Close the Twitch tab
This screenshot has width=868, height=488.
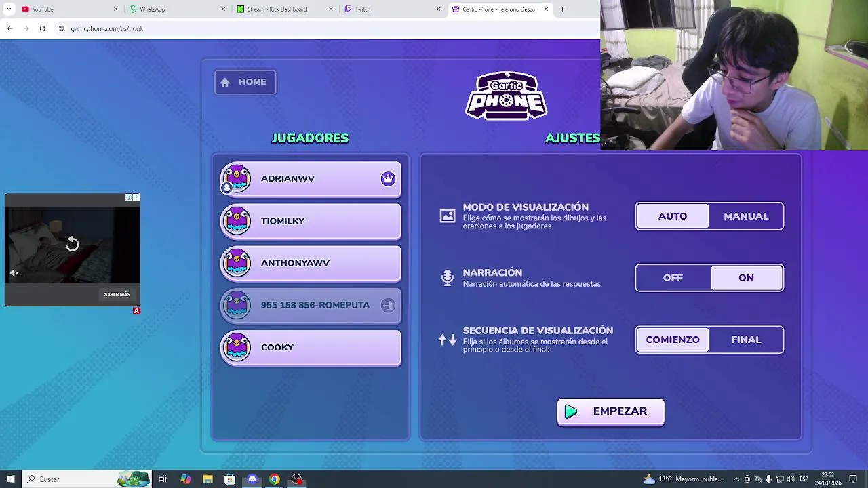pos(438,9)
